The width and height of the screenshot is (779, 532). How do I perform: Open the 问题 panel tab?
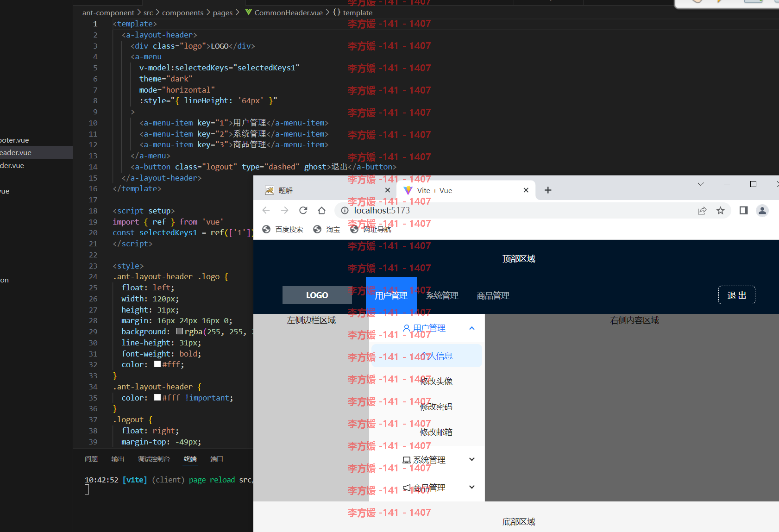91,459
